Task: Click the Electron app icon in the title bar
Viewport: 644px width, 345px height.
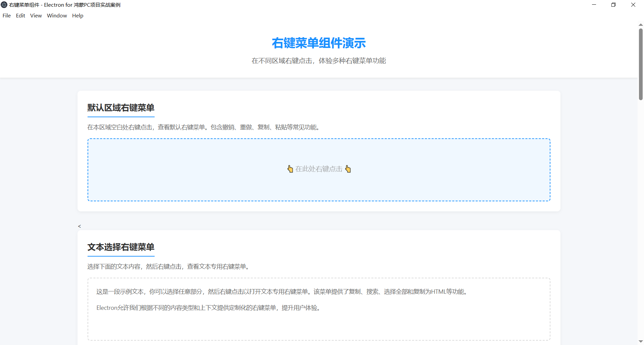Action: pyautogui.click(x=4, y=5)
